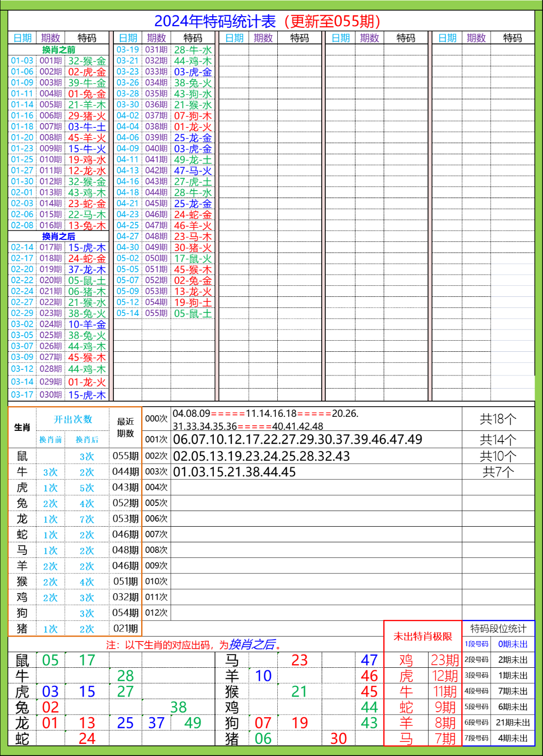543x756 pixels.
Task: Click the 特码段位统计 panel header
Action: [x=498, y=628]
